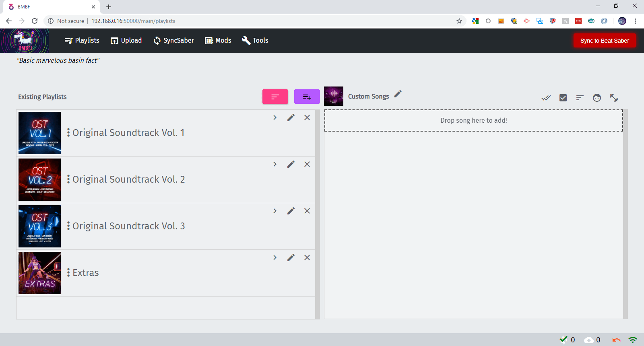644x346 pixels.
Task: Open the Playlists menu item
Action: 82,40
